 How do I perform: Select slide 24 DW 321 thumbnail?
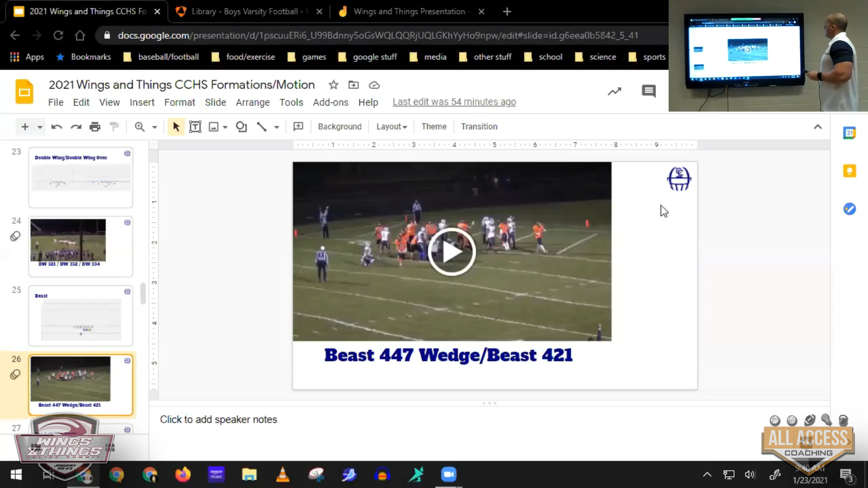[81, 247]
